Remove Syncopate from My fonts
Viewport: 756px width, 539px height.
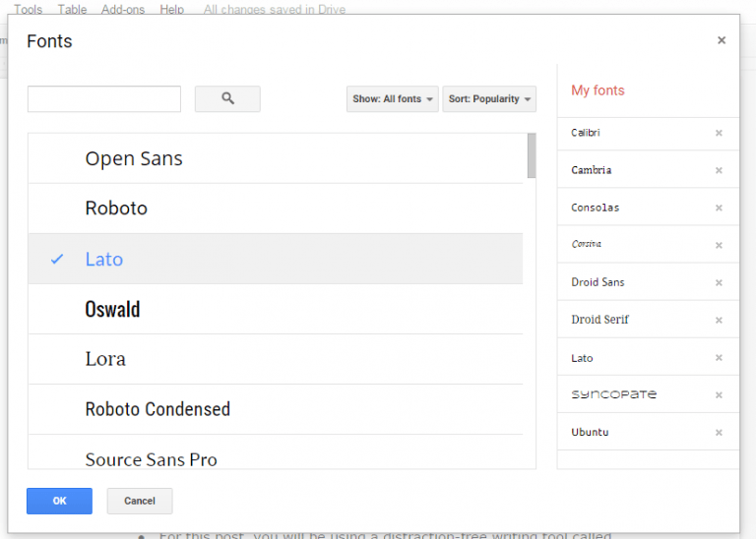[x=719, y=395]
